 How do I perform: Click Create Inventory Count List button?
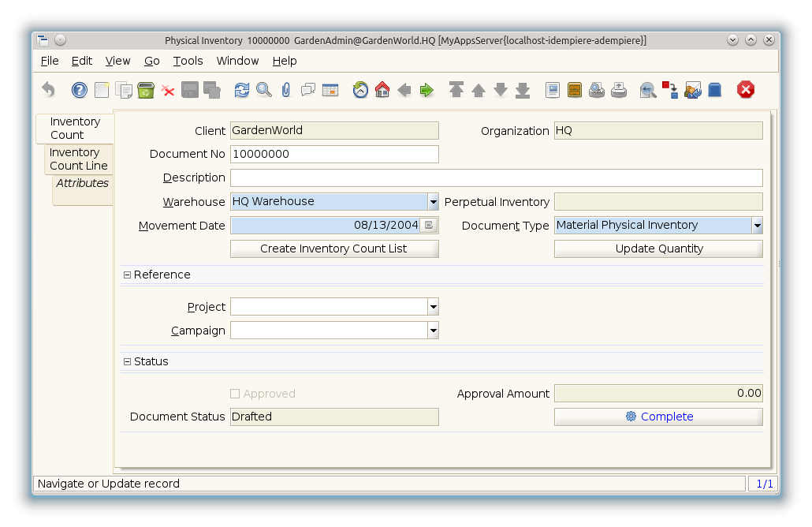pyautogui.click(x=334, y=249)
